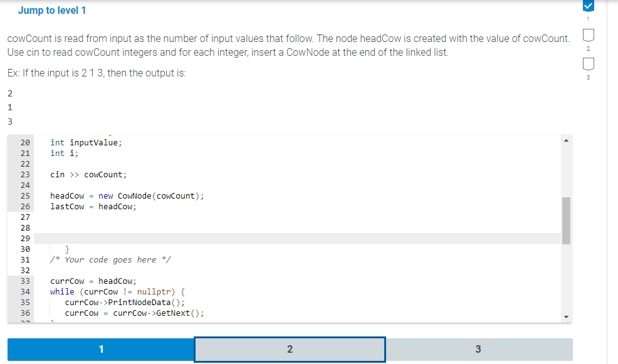Open the Jump to level 1 link

pos(52,10)
